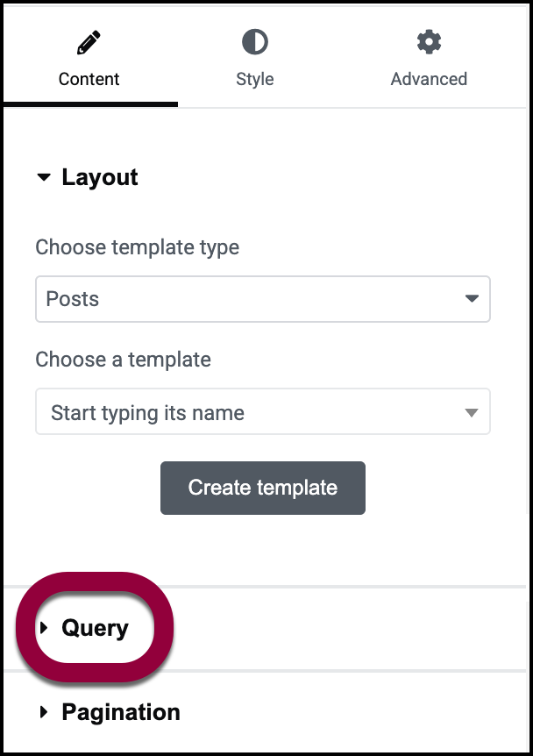Click the Style half-circle contrast icon
This screenshot has width=533, height=756.
tap(254, 42)
